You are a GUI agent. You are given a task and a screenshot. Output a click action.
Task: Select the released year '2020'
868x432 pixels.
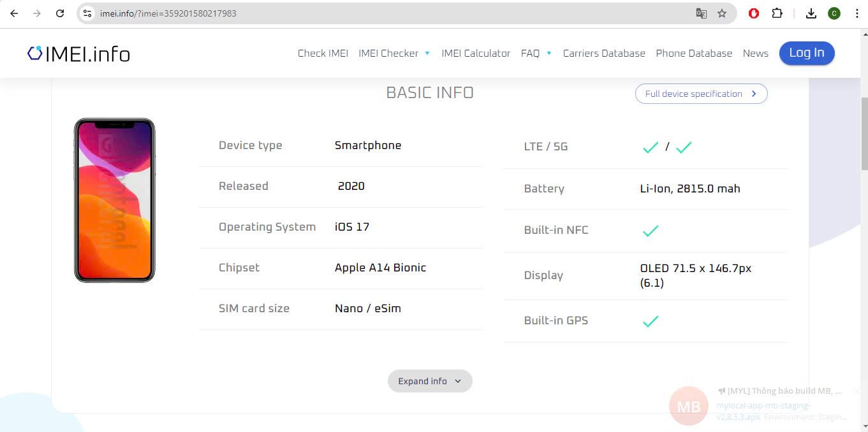351,186
